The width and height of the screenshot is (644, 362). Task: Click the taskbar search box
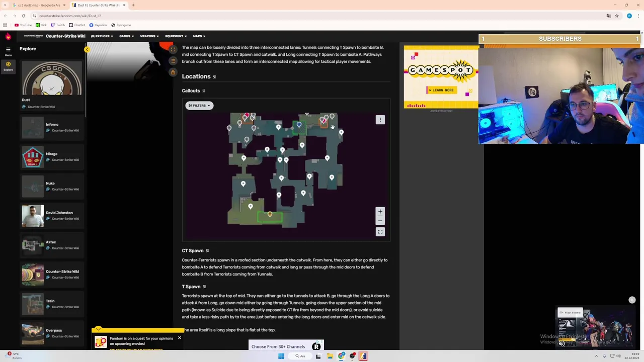(301, 356)
